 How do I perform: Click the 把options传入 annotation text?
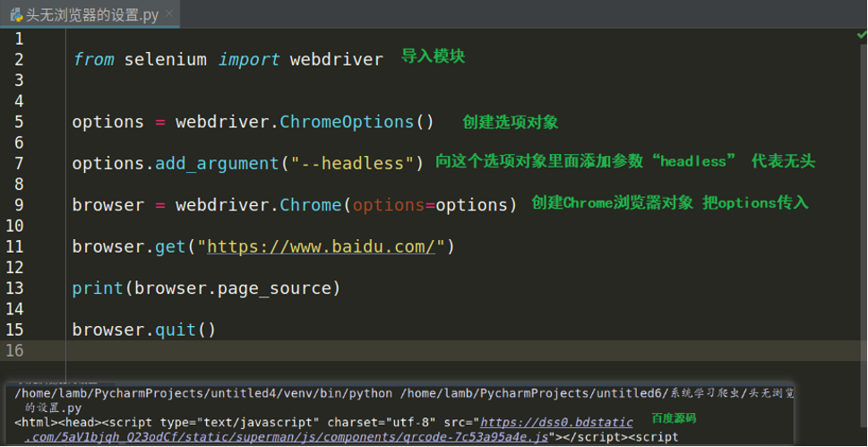[756, 202]
